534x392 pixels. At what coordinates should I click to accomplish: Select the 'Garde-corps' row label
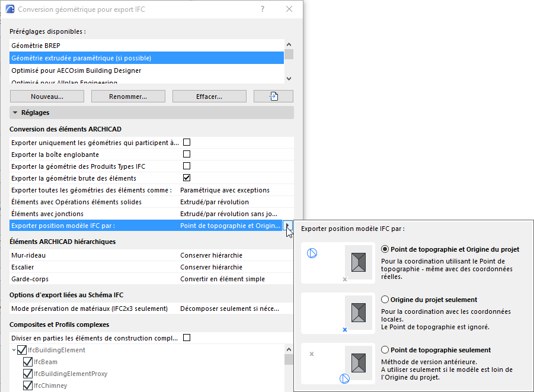tap(30, 279)
